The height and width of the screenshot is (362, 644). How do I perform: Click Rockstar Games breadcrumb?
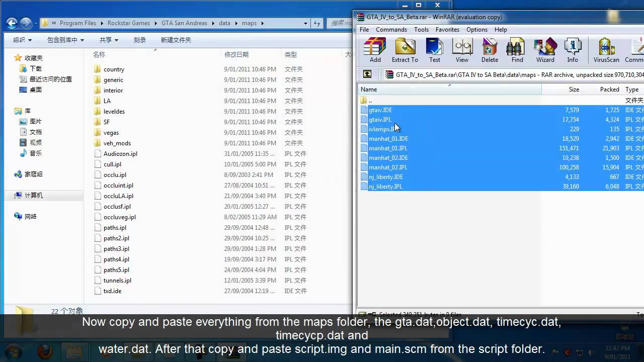(129, 23)
